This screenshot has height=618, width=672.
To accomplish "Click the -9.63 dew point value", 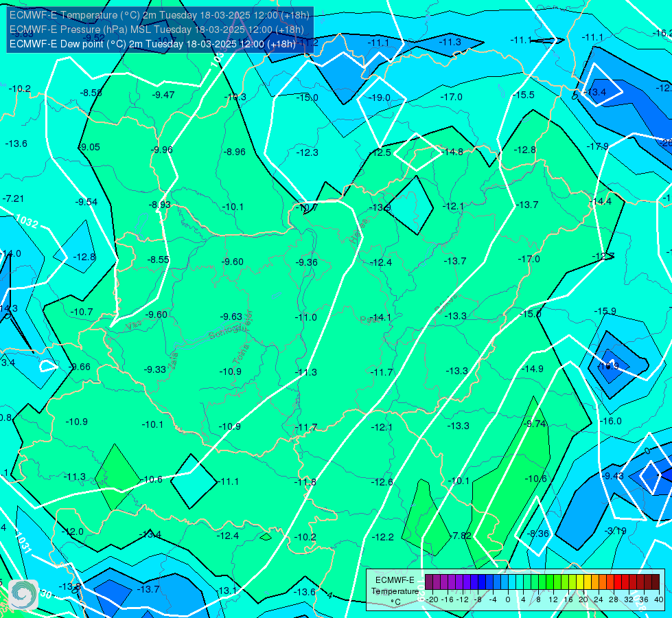I will 231,317.
